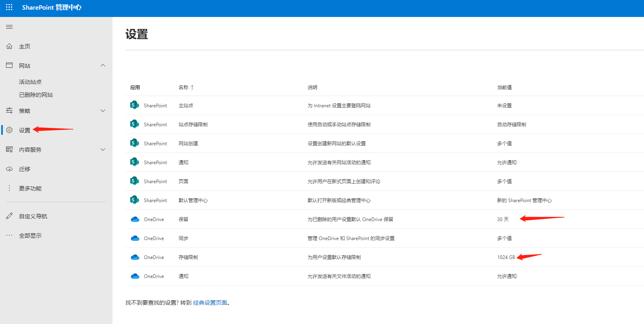The width and height of the screenshot is (644, 324).
Task: Open the 站点存储限制 setting
Action: pyautogui.click(x=193, y=125)
